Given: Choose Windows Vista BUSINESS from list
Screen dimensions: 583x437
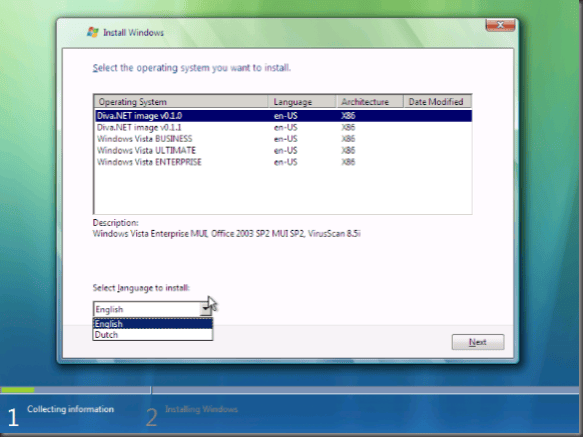Looking at the screenshot, I should pos(283,139).
